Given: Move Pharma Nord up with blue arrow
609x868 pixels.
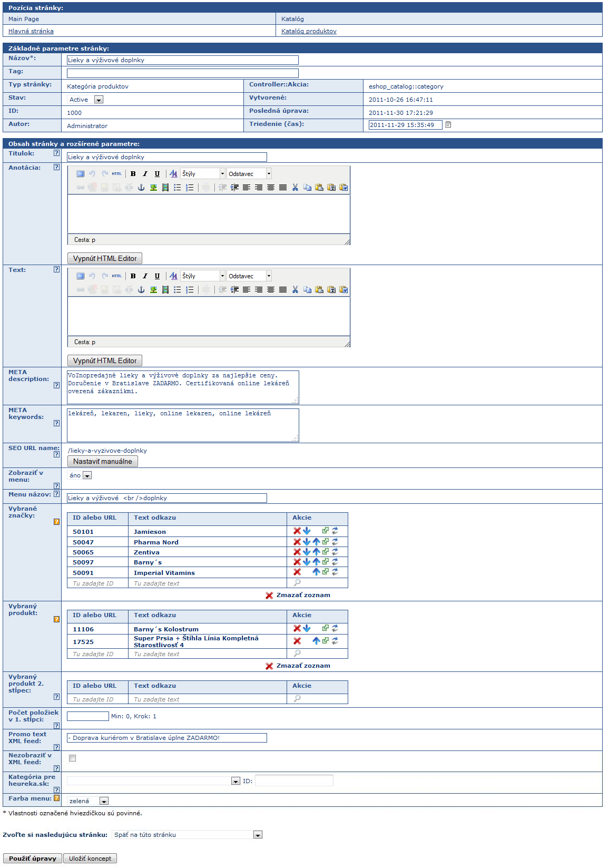Looking at the screenshot, I should click(316, 542).
